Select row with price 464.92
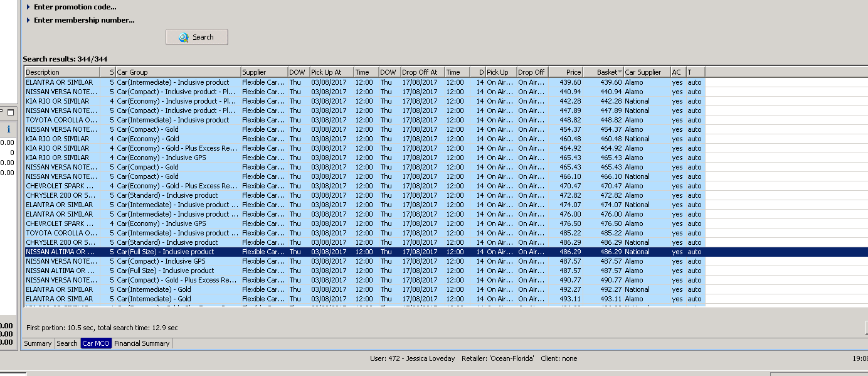The height and width of the screenshot is (376, 868). [x=364, y=148]
